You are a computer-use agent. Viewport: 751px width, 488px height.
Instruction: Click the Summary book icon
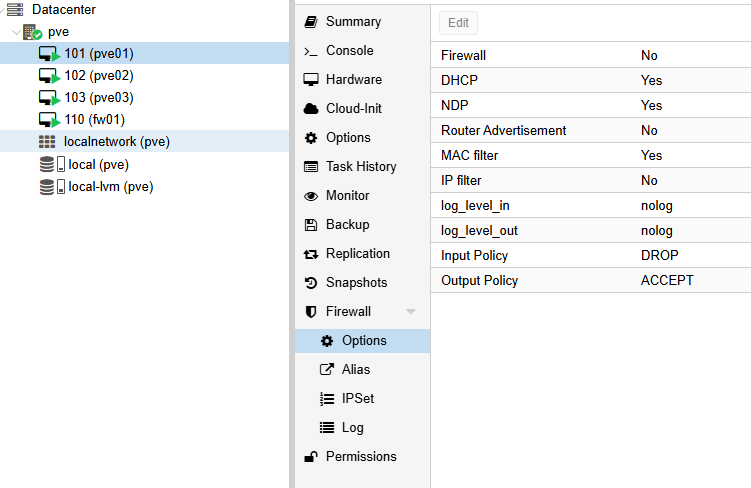311,22
